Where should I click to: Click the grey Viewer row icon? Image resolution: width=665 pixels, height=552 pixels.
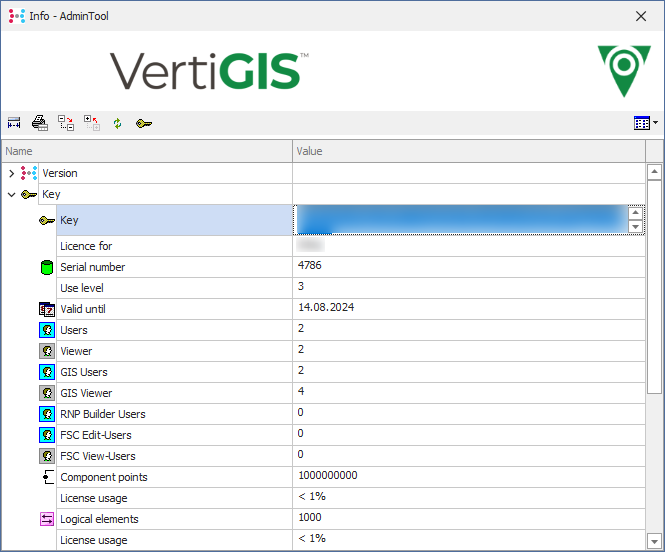pos(47,351)
